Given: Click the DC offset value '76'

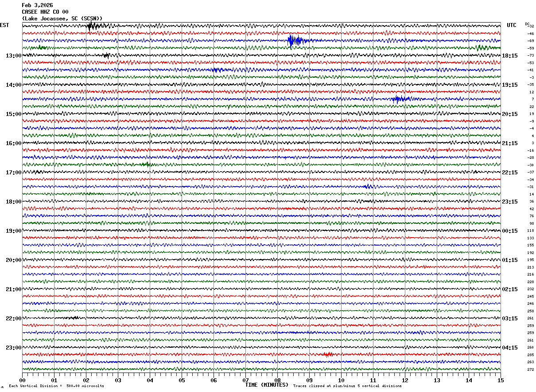Looking at the screenshot, I should (x=532, y=216).
